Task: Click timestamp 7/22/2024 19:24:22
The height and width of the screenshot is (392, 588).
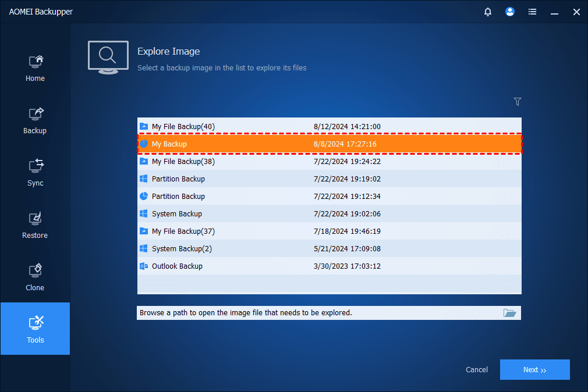Action: pyautogui.click(x=347, y=162)
